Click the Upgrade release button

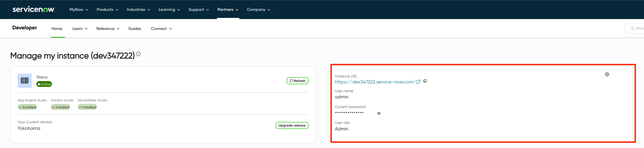pyautogui.click(x=292, y=125)
